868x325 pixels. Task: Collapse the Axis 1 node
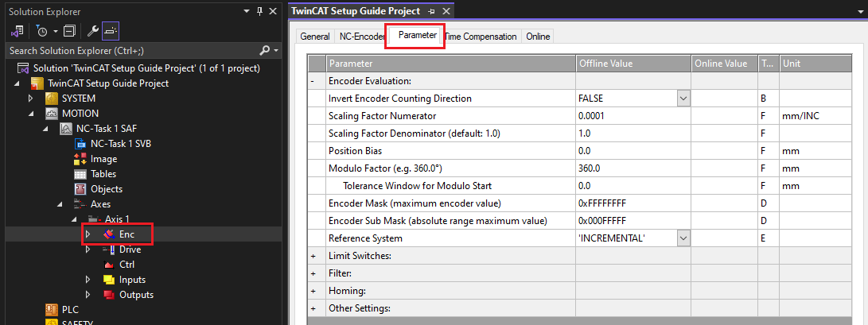75,219
